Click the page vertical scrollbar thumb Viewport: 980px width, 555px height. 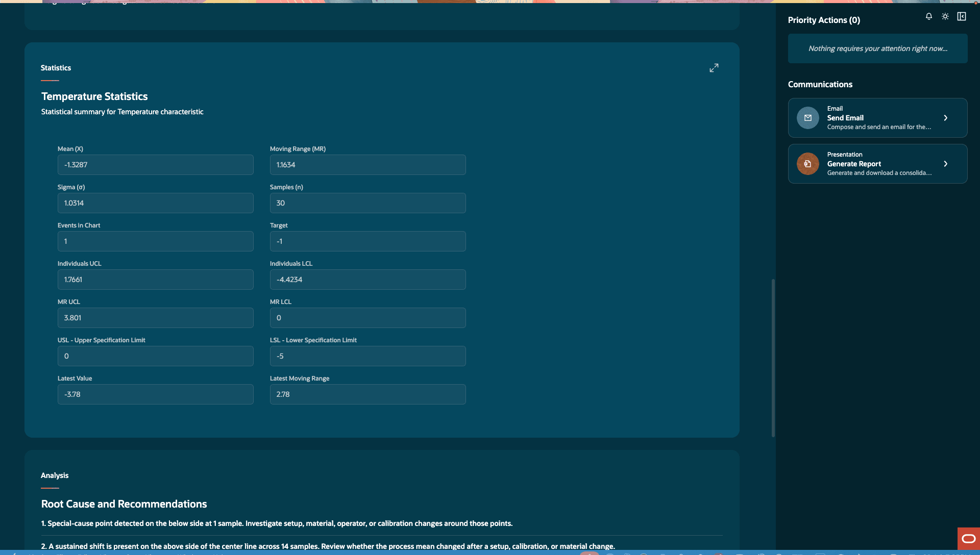coord(773,358)
